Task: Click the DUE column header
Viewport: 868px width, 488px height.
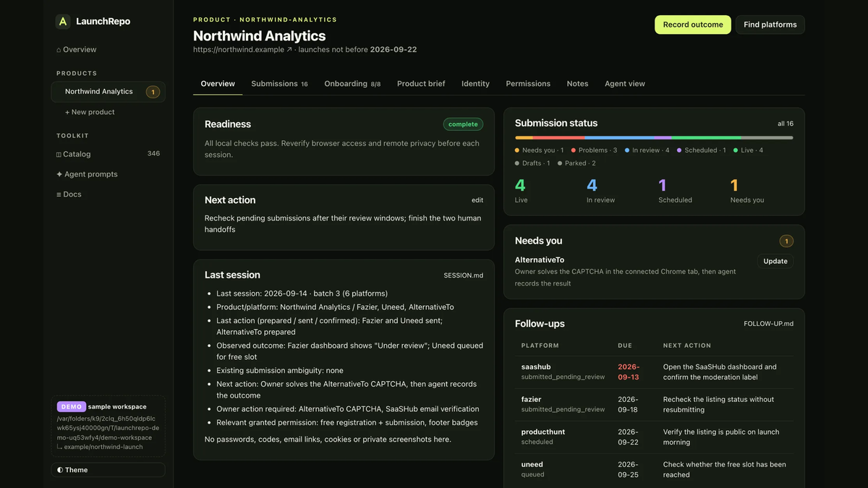Action: (625, 346)
